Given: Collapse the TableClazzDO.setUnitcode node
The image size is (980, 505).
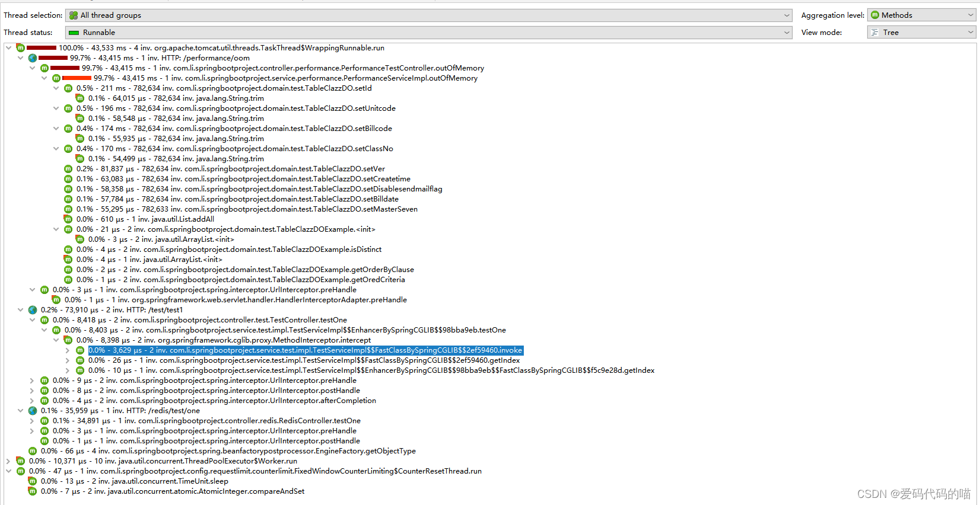Looking at the screenshot, I should [56, 108].
